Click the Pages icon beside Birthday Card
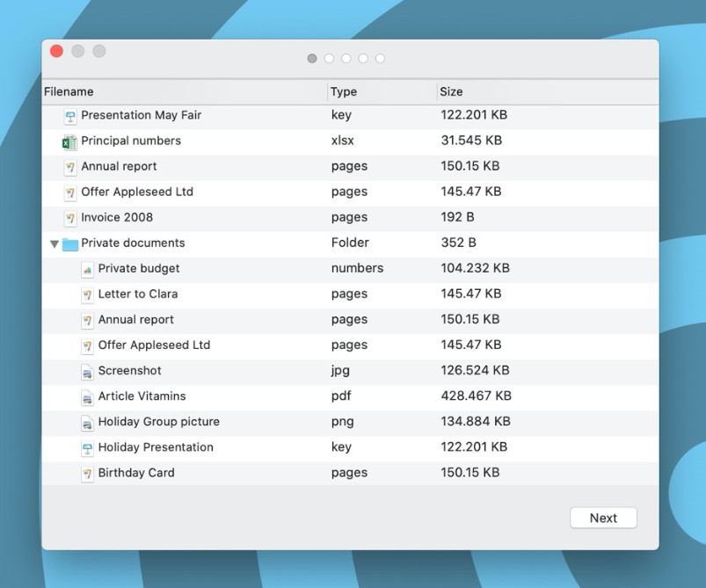Viewport: 706px width, 588px height. click(x=87, y=474)
